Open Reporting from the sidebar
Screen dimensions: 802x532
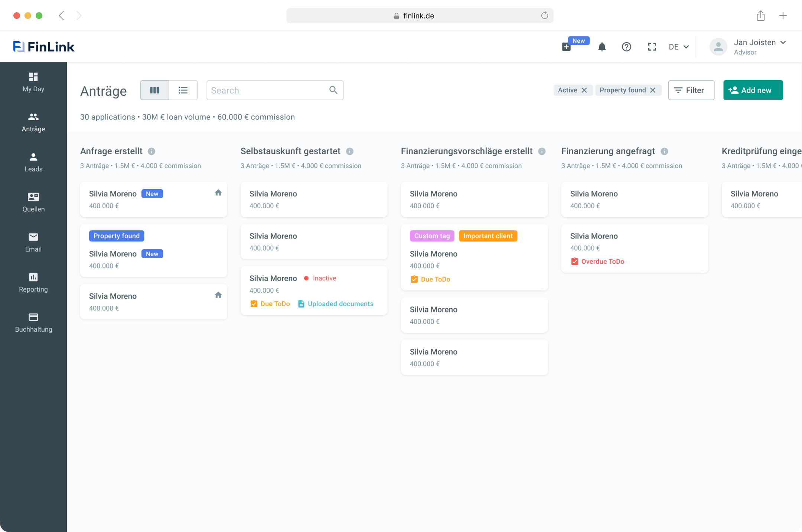pyautogui.click(x=33, y=282)
